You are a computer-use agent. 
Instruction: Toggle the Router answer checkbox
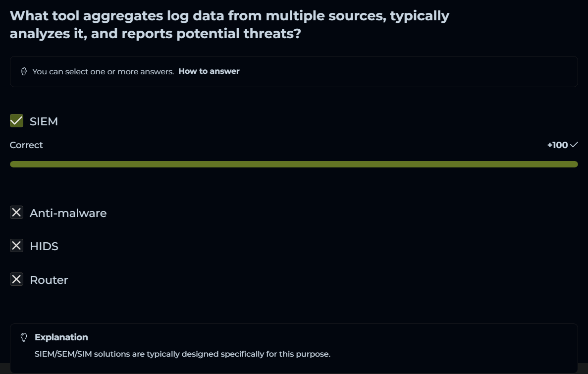pyautogui.click(x=17, y=279)
